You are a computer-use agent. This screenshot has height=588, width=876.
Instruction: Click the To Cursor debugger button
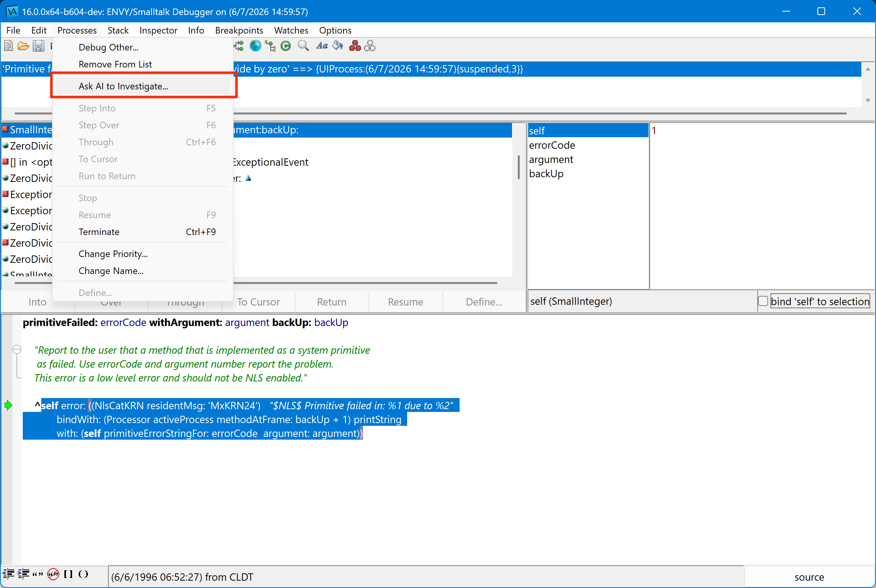click(258, 302)
